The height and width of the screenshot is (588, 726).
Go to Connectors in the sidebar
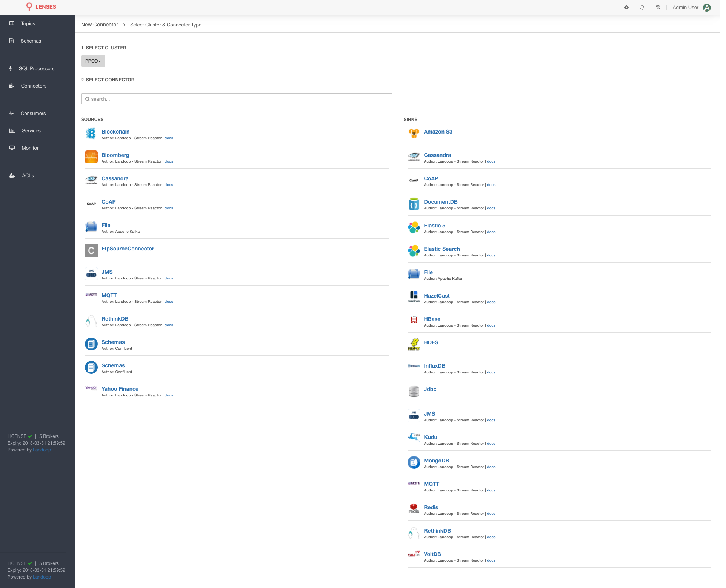click(x=34, y=86)
